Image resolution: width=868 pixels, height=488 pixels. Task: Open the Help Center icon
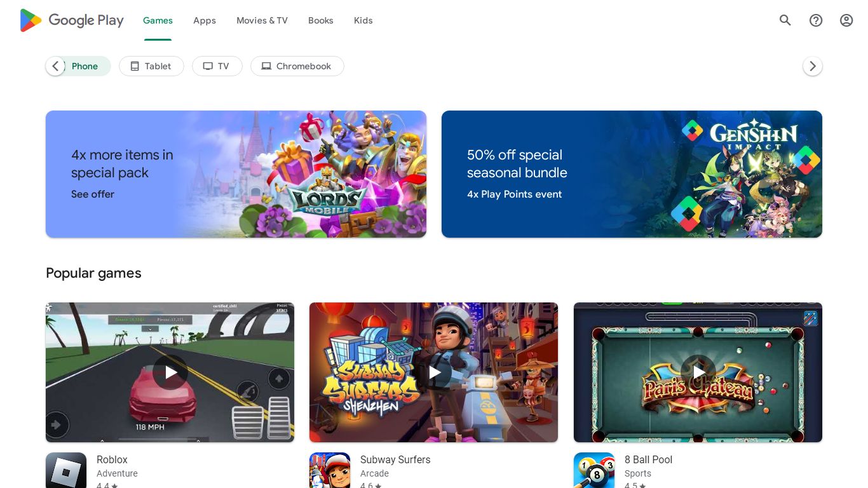click(816, 20)
